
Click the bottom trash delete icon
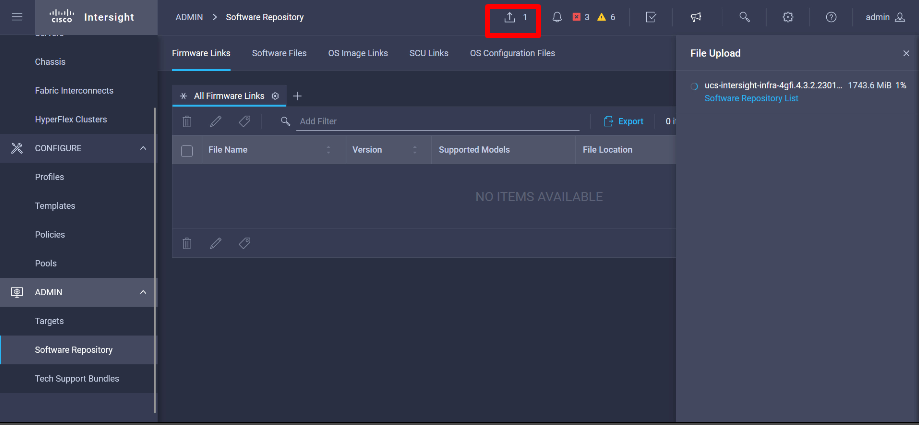click(x=187, y=243)
